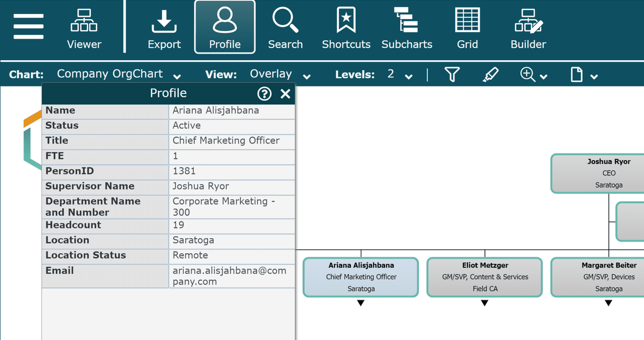The width and height of the screenshot is (644, 340).
Task: Open the hamburger main menu
Action: (x=28, y=27)
